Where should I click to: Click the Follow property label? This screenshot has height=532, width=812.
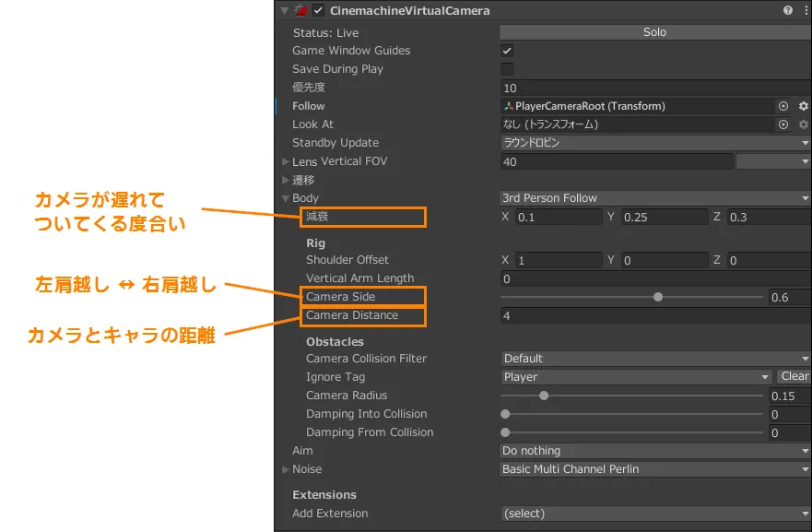[x=308, y=106]
